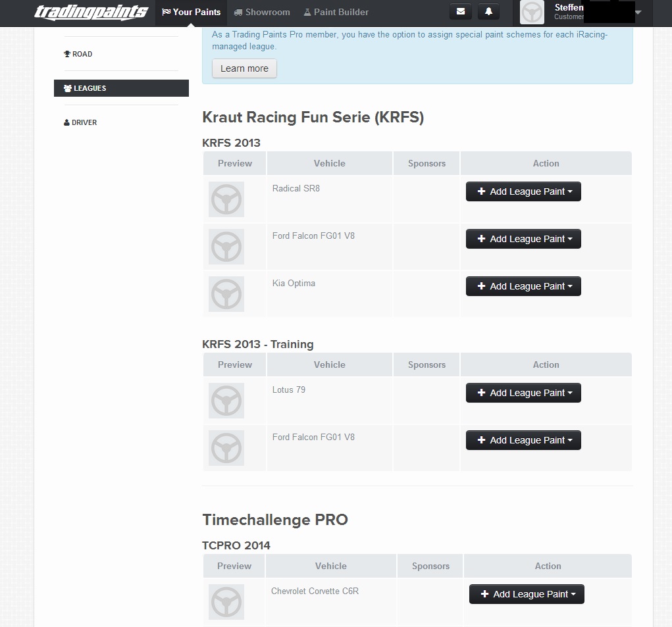The height and width of the screenshot is (627, 672).
Task: Go to the Showroom tab
Action: [262, 13]
